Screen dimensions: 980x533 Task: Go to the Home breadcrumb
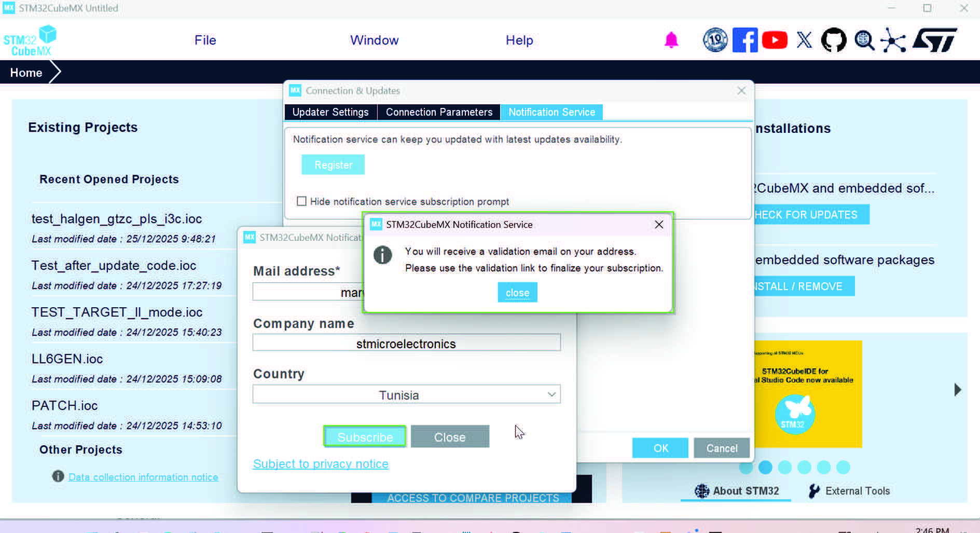26,73
